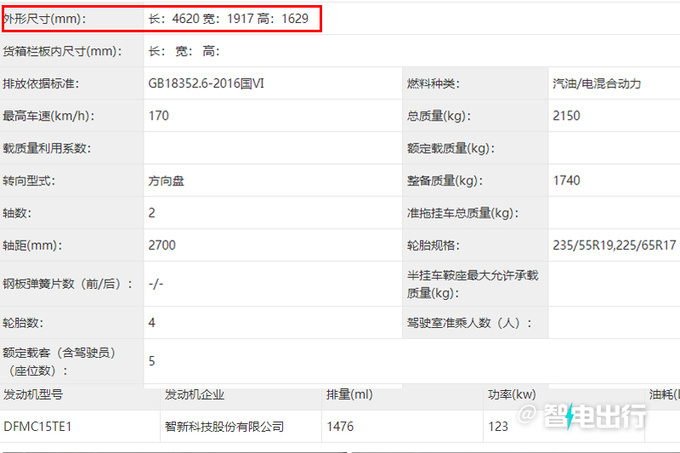
Task: Click the 外形尺寸(mm) label in red box
Action: [x=44, y=19]
